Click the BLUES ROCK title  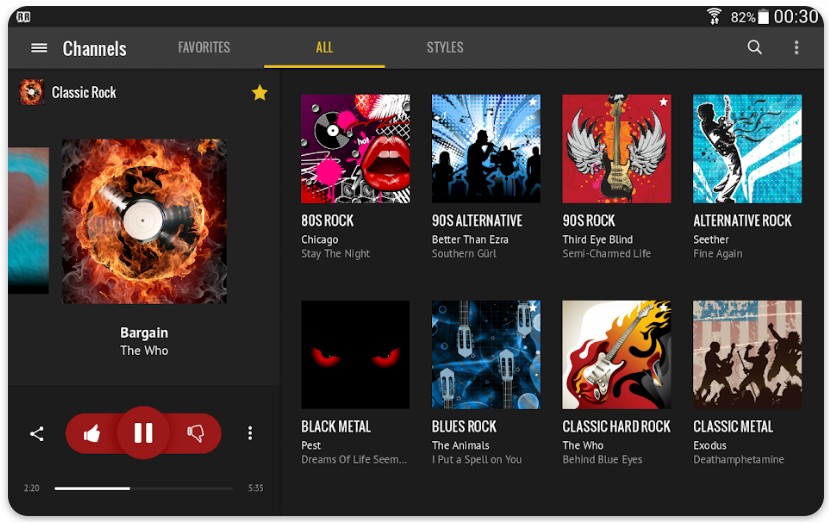pyautogui.click(x=464, y=427)
